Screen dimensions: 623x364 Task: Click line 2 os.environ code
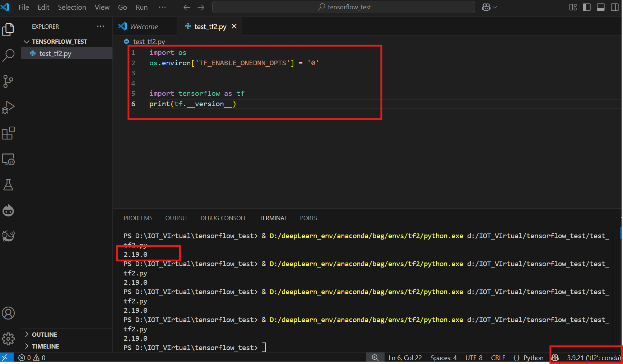tap(234, 63)
